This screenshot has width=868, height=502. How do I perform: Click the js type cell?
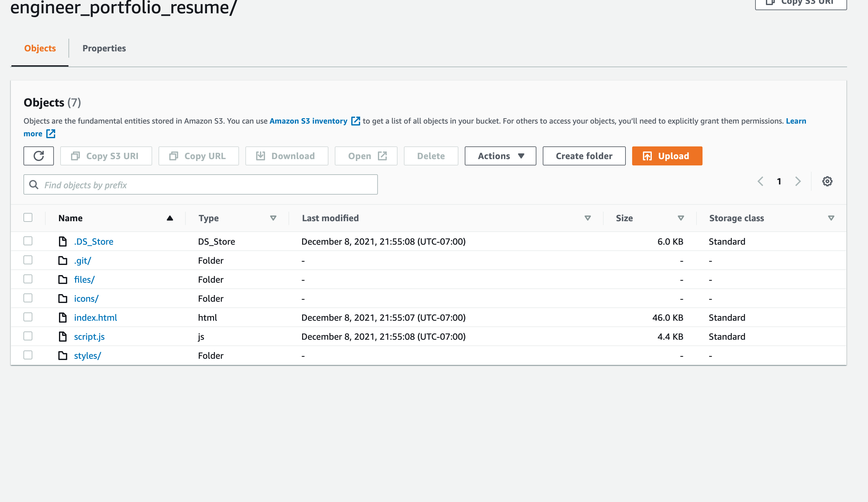[201, 337]
